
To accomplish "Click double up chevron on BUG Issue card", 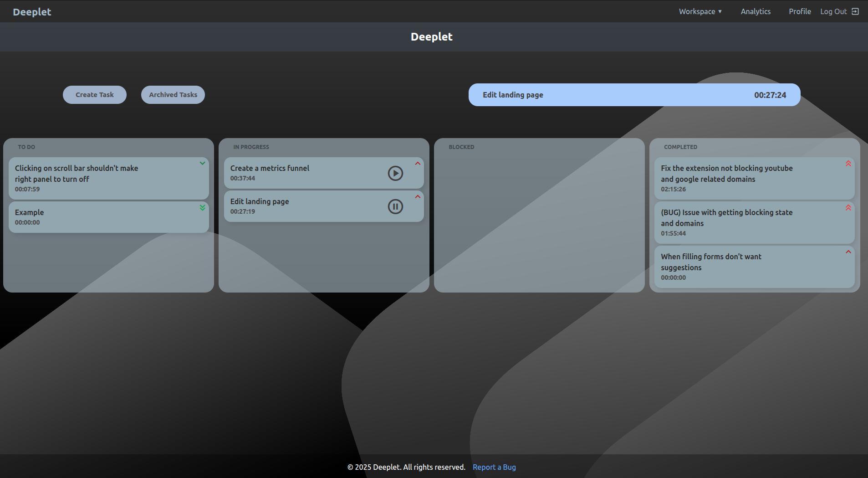I will tap(848, 208).
